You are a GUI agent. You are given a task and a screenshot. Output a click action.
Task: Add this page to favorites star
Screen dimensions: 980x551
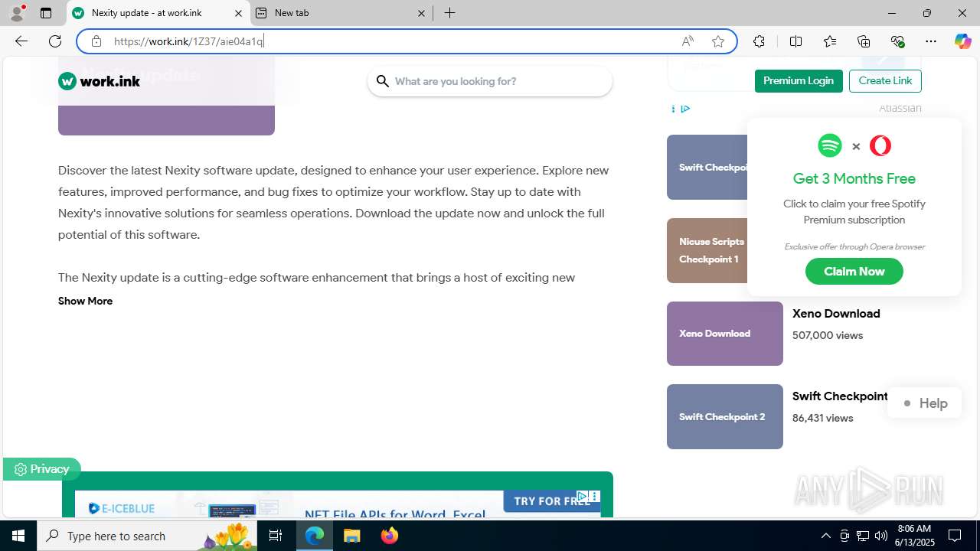point(718,41)
